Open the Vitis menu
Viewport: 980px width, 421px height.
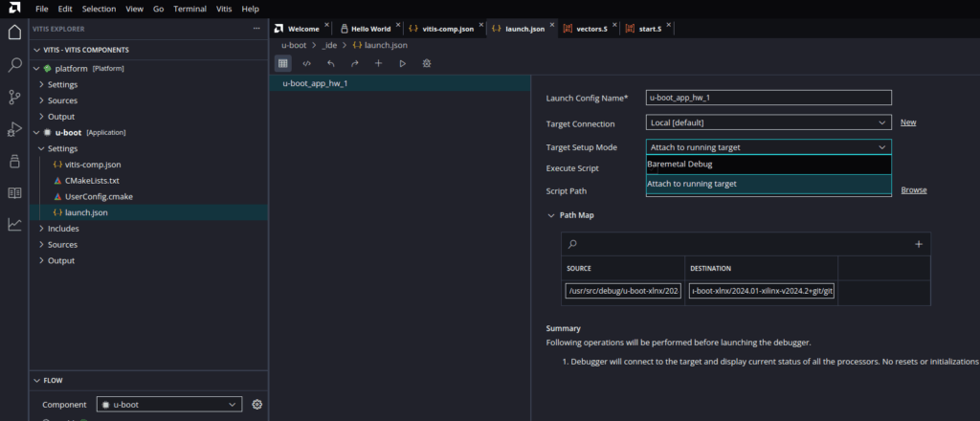224,9
